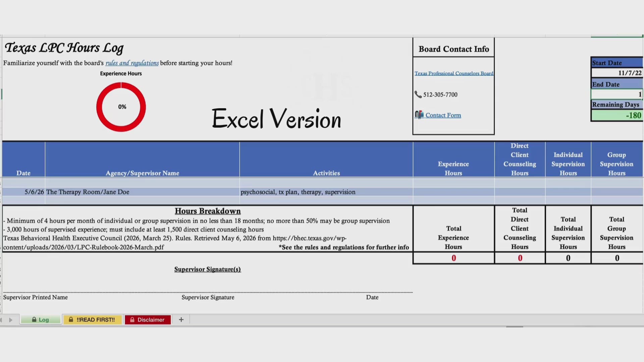This screenshot has width=644, height=362.
Task: Click the sheet navigation right arrow
Action: (11, 320)
